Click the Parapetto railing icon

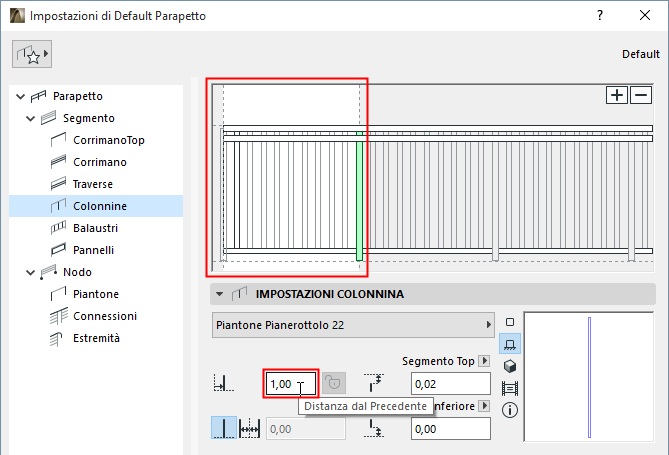(x=38, y=96)
